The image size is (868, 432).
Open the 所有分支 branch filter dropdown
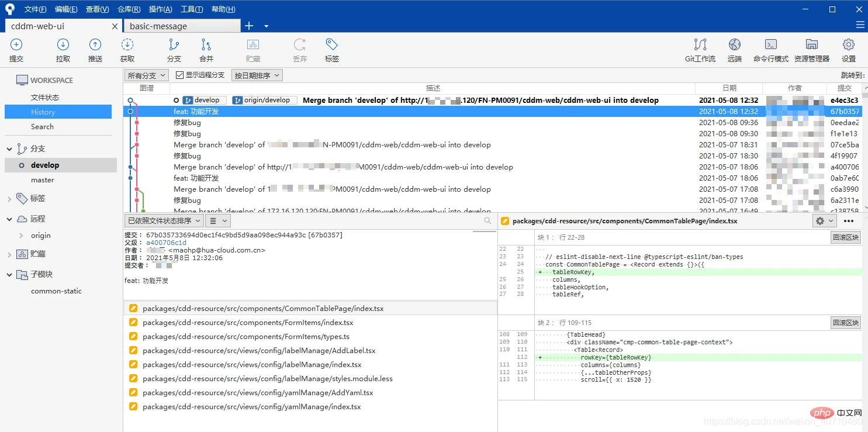pyautogui.click(x=147, y=75)
